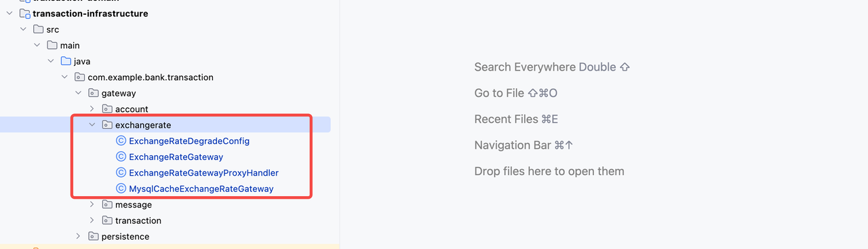868x249 pixels.
Task: Collapse the gateway package chevron
Action: pos(78,93)
